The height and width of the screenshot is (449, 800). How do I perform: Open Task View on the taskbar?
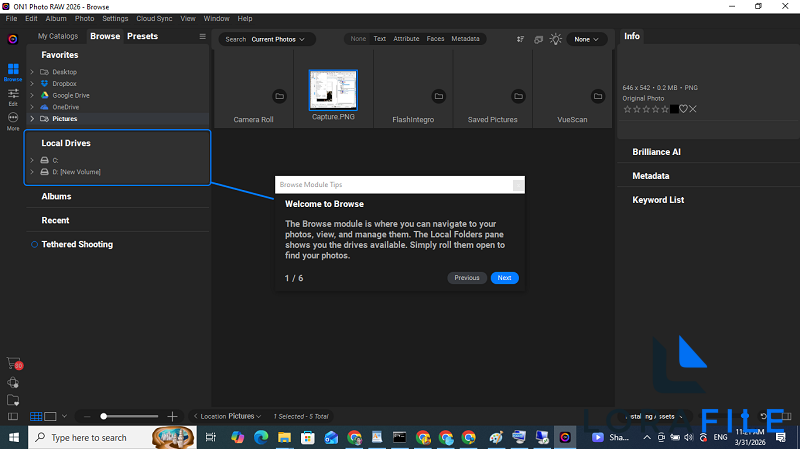pyautogui.click(x=210, y=437)
